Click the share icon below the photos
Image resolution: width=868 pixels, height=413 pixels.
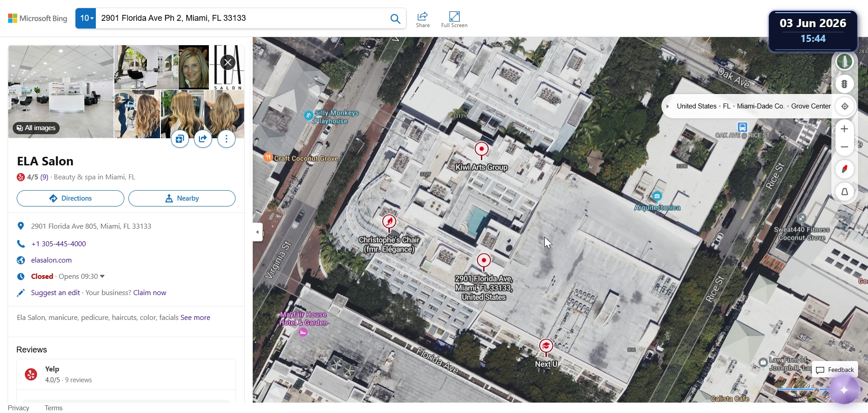click(203, 139)
